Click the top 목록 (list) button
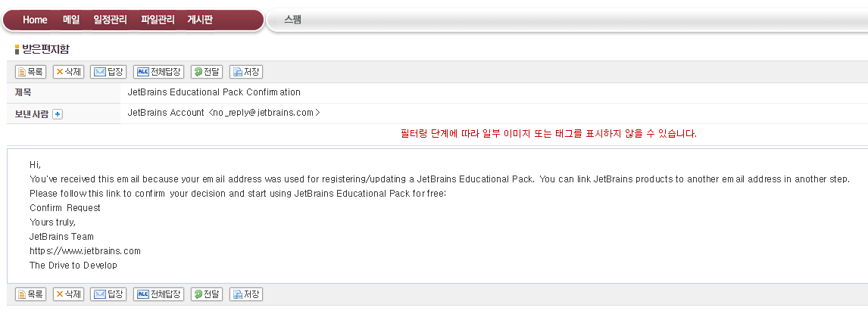868x320 pixels. [x=30, y=72]
